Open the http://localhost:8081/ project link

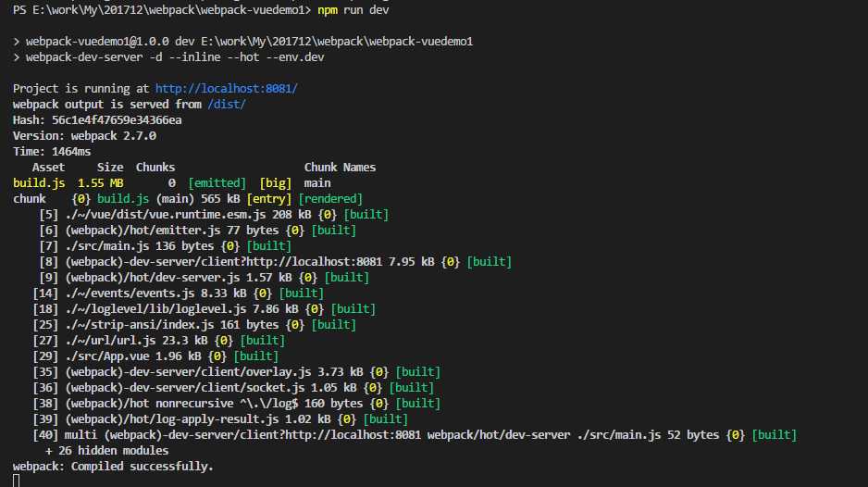(226, 89)
